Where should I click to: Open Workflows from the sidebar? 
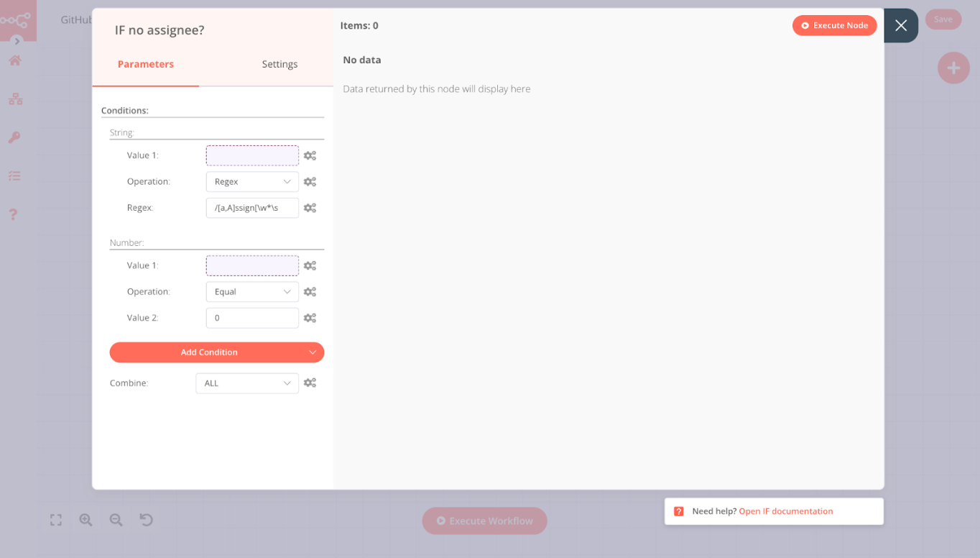point(15,99)
